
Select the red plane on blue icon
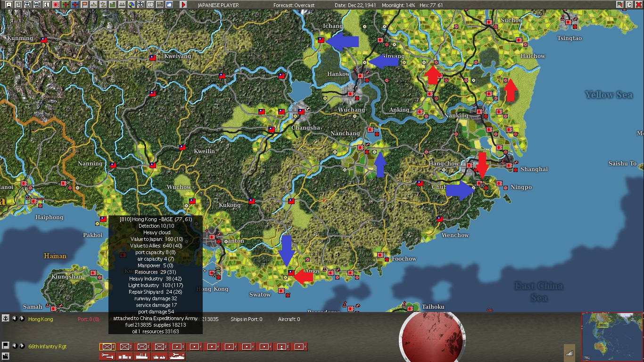[x=75, y=5]
